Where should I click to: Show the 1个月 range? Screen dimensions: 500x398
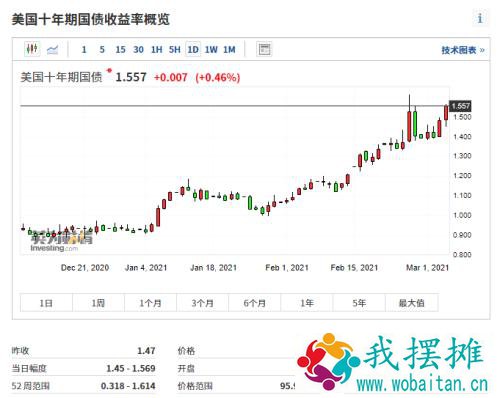tap(150, 303)
